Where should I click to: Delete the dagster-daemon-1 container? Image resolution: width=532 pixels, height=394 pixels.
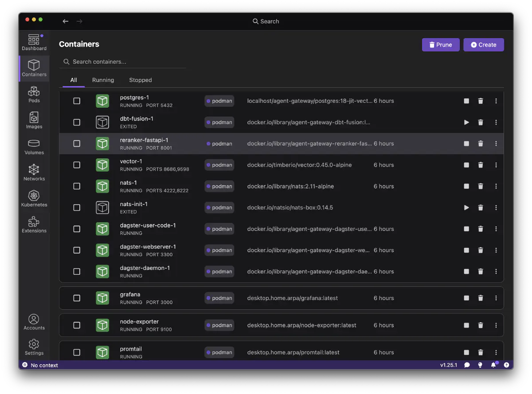click(481, 272)
